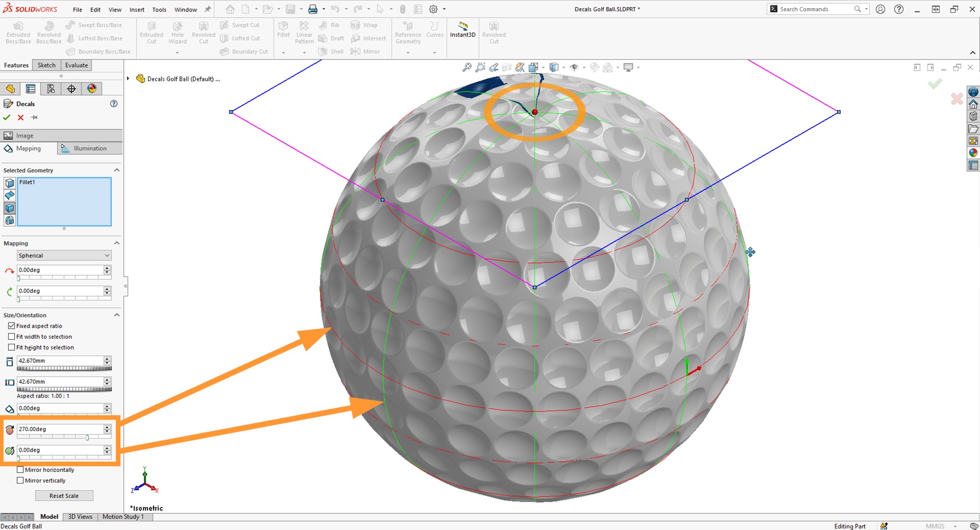Open the Hole Wizard tool
The image size is (980, 530).
(177, 31)
